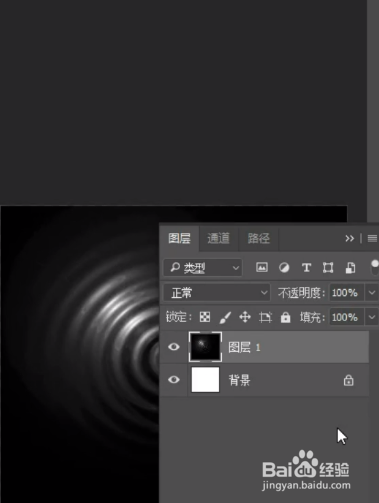379x503 pixels.
Task: Select the 图层 tab
Action: coord(180,238)
